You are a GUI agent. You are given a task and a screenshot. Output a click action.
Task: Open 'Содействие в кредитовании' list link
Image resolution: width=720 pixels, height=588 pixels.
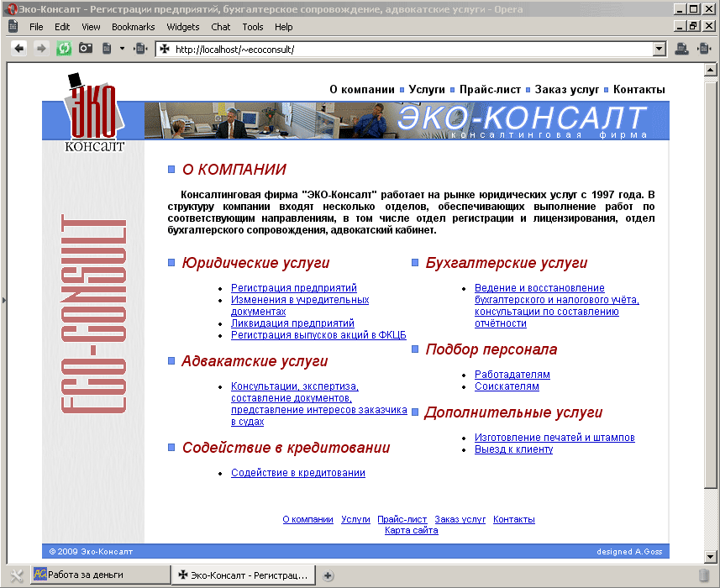click(298, 473)
